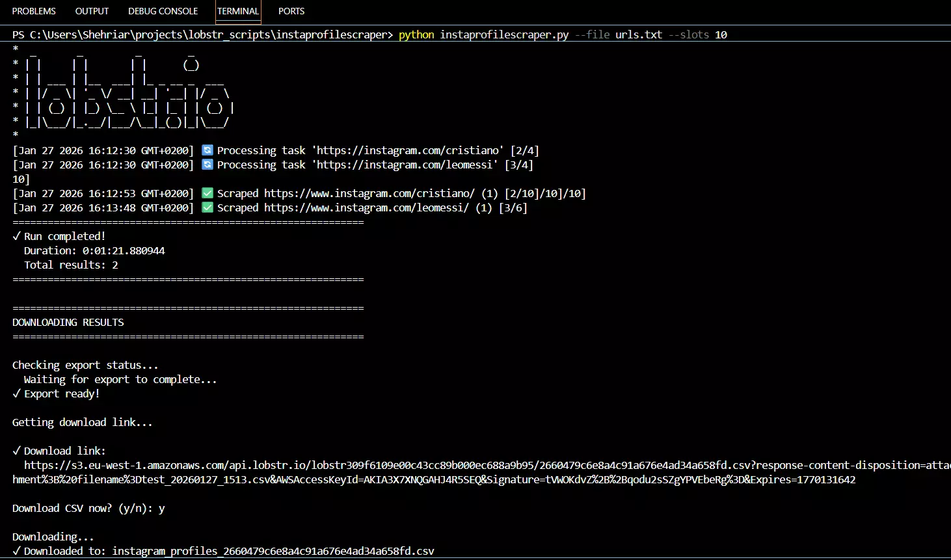Follow the scraped www.instagram.com/leomessi/ link
The image size is (951, 560).
pos(366,207)
